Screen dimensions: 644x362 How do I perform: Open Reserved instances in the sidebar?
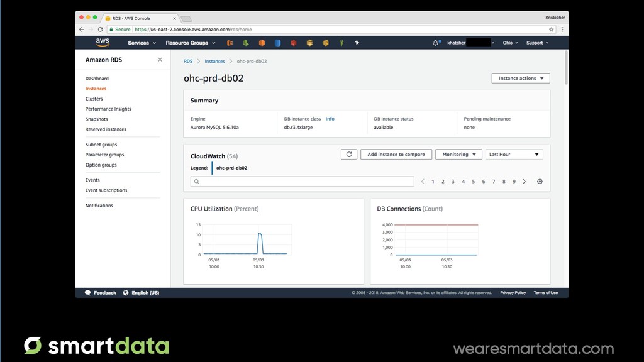point(106,129)
